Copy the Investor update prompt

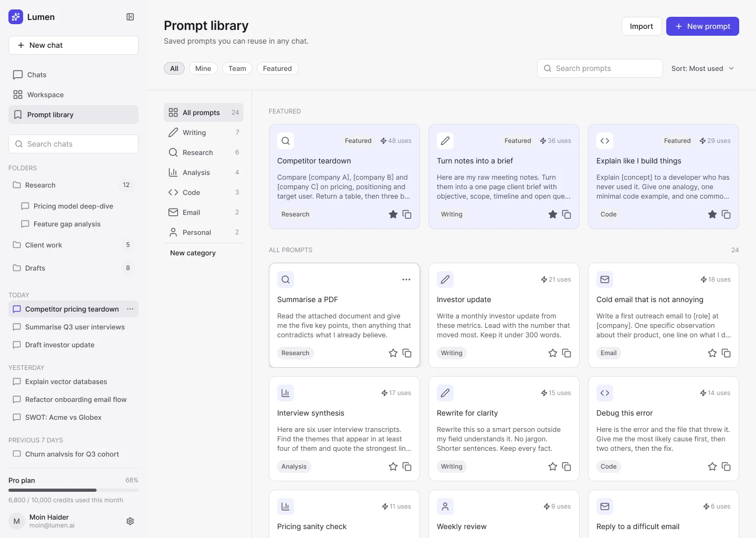(566, 353)
